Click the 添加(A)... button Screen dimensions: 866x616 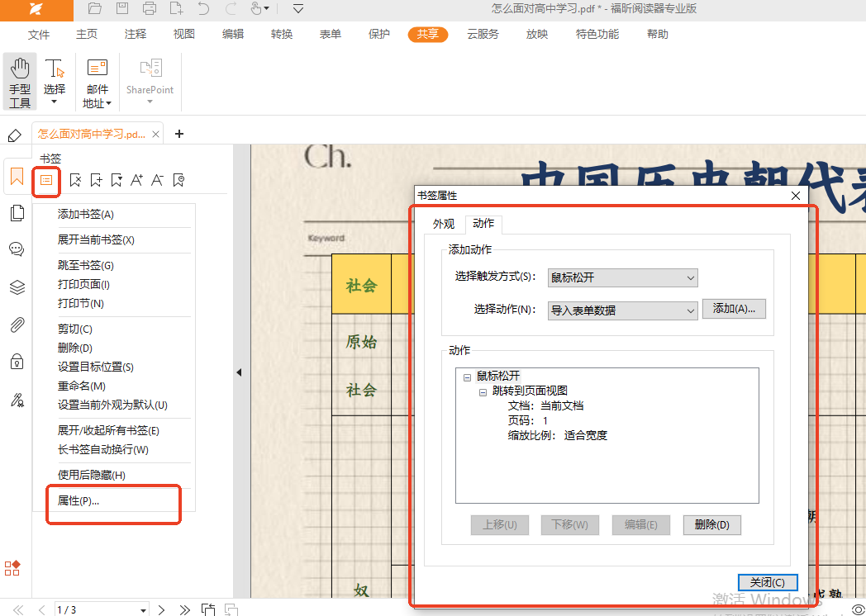[734, 309]
